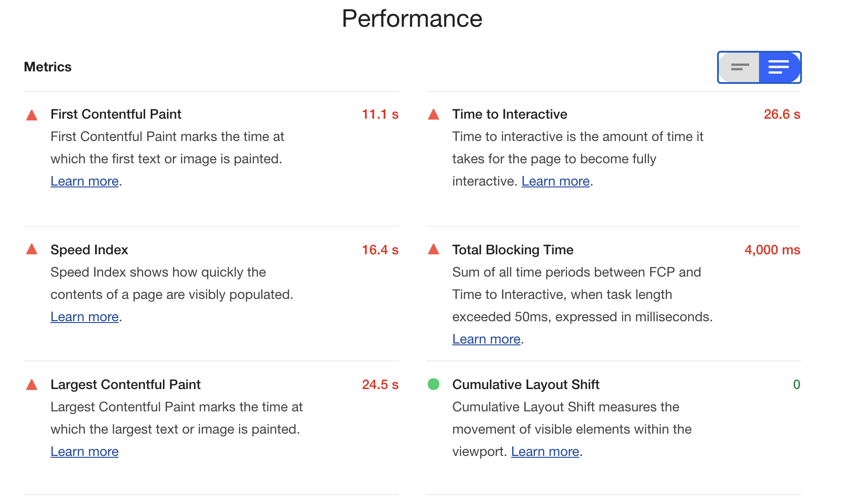This screenshot has height=497, width=868.
Task: Click the 4,000 ms Total Blocking Time value
Action: coord(772,250)
